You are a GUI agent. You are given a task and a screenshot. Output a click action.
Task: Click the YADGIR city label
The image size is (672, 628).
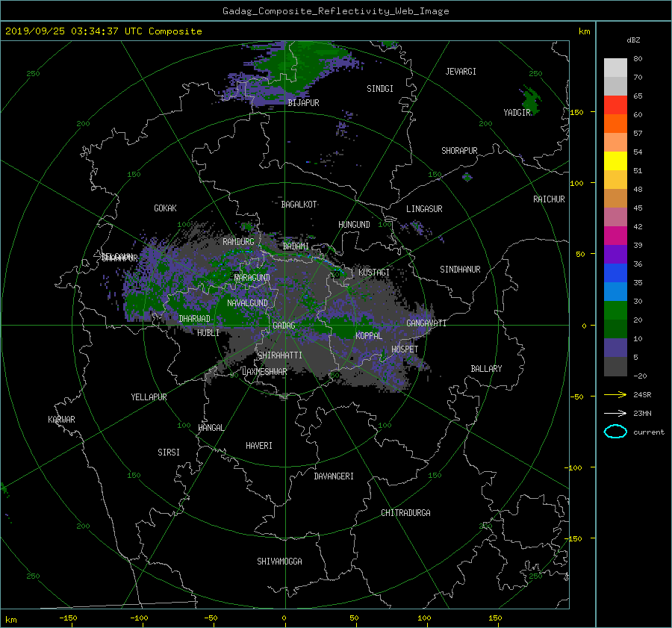(517, 113)
